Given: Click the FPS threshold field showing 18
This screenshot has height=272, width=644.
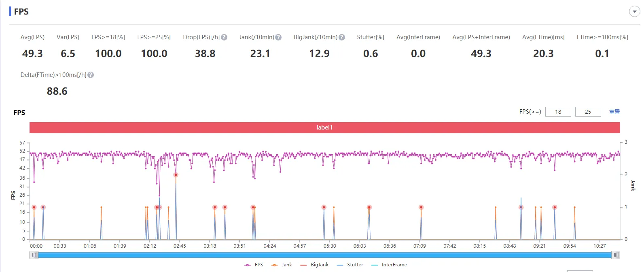Looking at the screenshot, I should pyautogui.click(x=558, y=112).
